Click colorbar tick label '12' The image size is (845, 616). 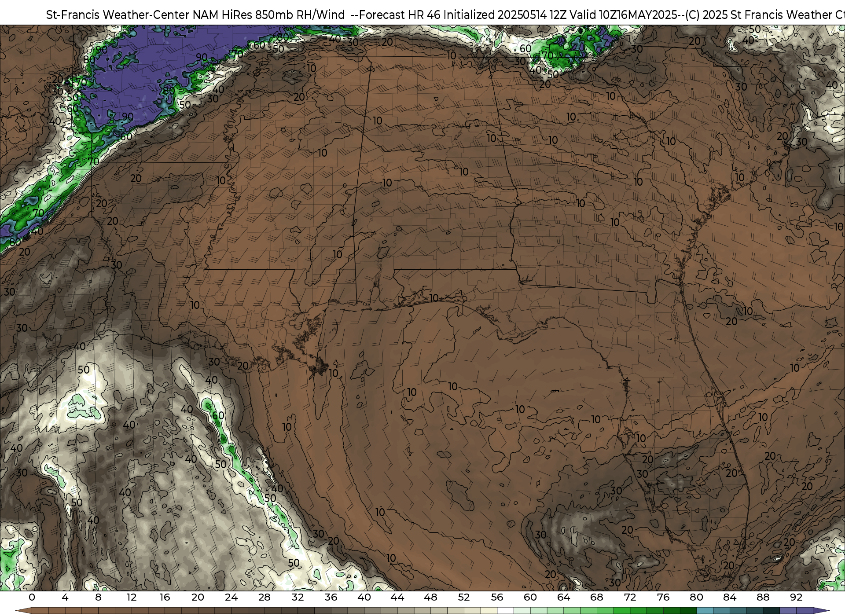(x=132, y=597)
